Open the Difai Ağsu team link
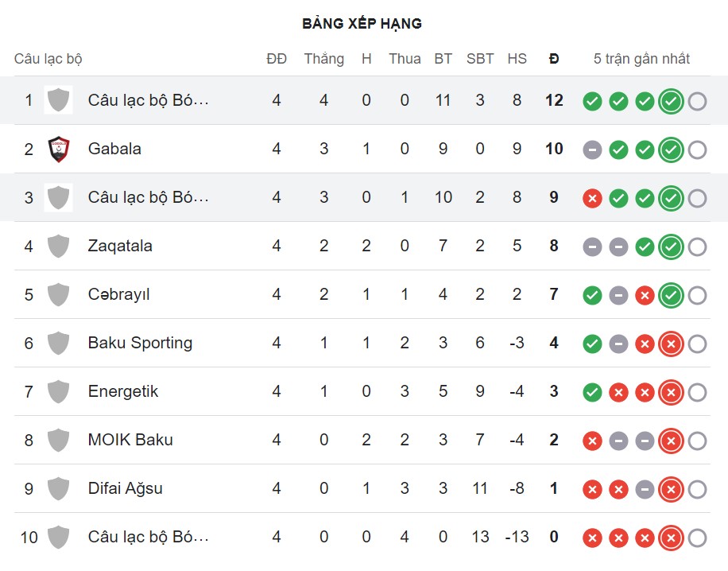Image resolution: width=728 pixels, height=571 pixels. pyautogui.click(x=125, y=488)
